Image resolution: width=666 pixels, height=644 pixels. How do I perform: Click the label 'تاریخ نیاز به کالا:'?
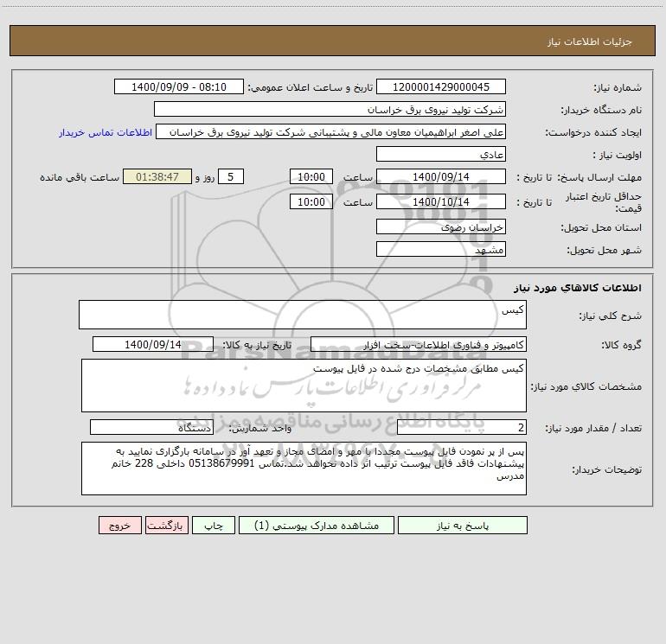pyautogui.click(x=258, y=345)
